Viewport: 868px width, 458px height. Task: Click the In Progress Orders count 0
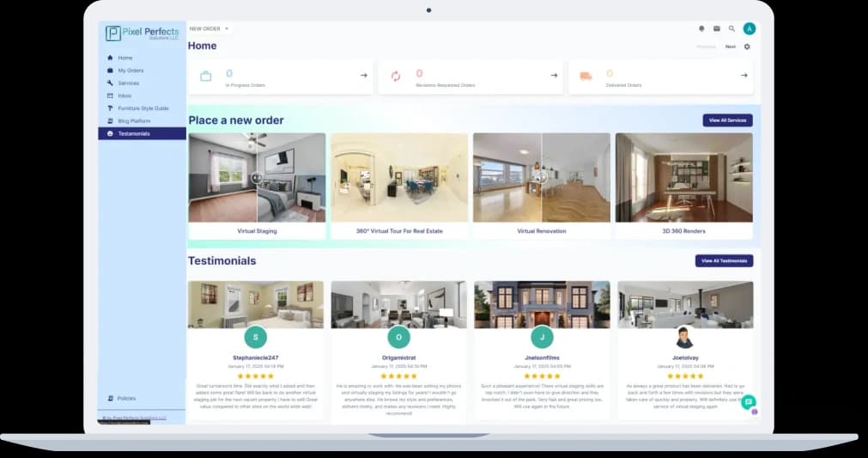point(229,73)
